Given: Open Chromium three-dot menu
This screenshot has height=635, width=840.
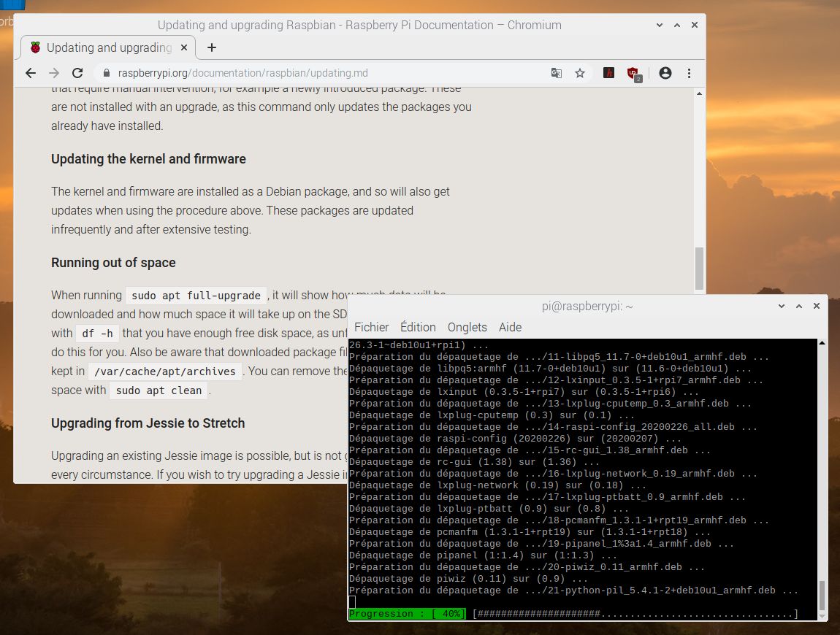Looking at the screenshot, I should tap(689, 73).
